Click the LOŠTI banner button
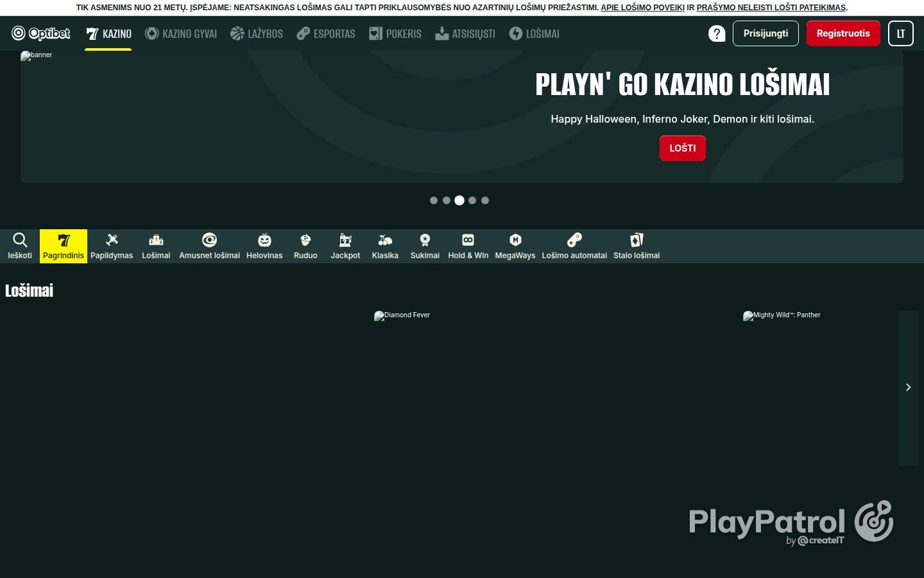This screenshot has width=924, height=578. coord(683,148)
